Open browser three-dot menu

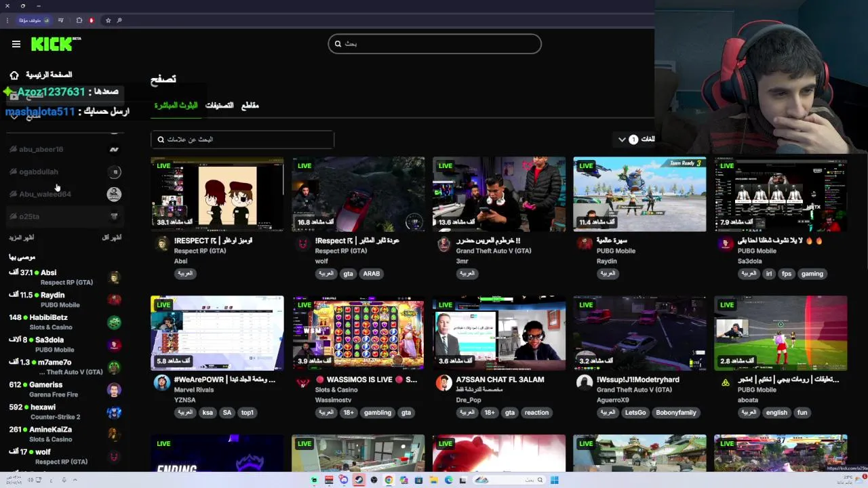(7, 20)
